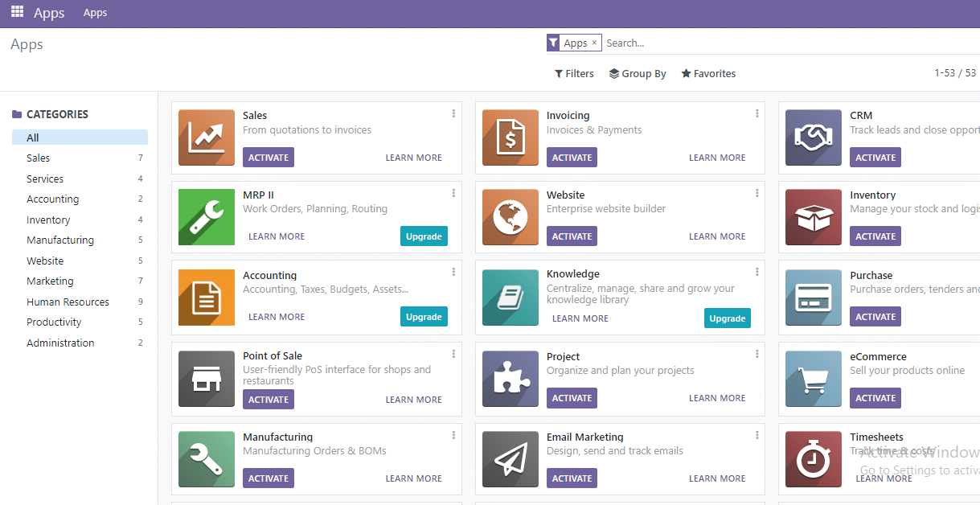The width and height of the screenshot is (980, 505).
Task: Select the Knowledge book icon
Action: [x=510, y=298]
